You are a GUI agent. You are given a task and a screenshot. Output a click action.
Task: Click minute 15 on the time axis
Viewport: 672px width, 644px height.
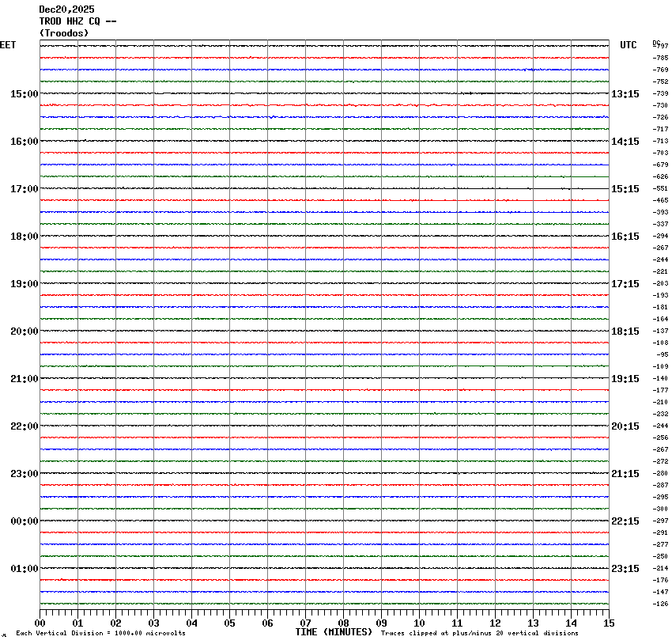pyautogui.click(x=609, y=623)
